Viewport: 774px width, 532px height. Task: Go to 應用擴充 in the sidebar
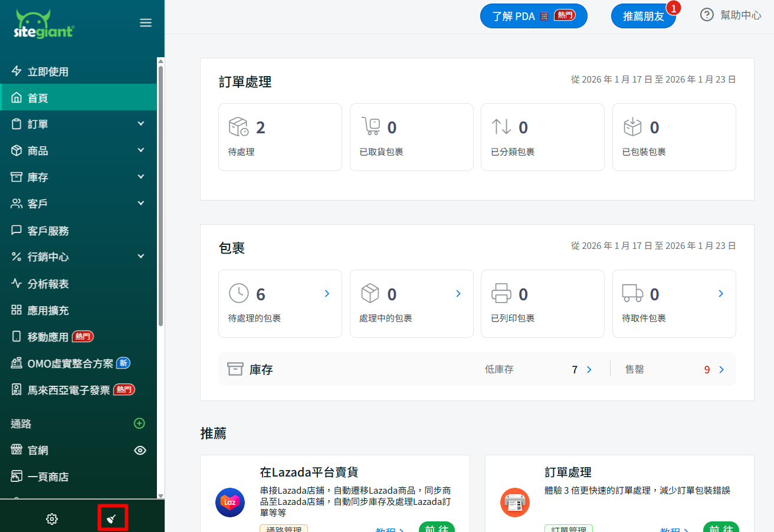(48, 310)
